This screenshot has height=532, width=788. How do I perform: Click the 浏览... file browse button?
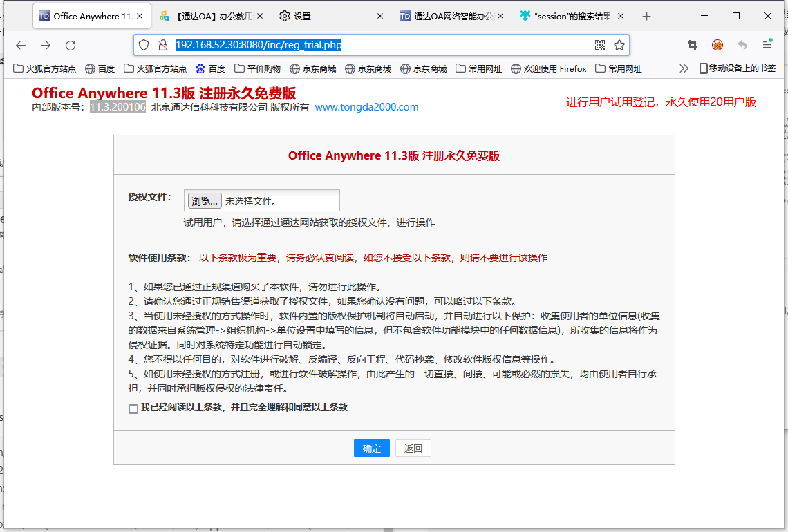point(205,201)
